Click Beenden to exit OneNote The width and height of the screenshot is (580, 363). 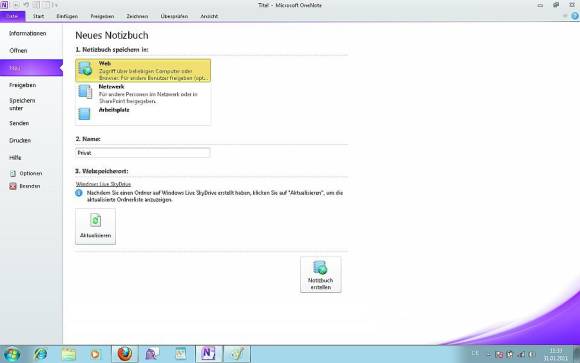coord(25,186)
